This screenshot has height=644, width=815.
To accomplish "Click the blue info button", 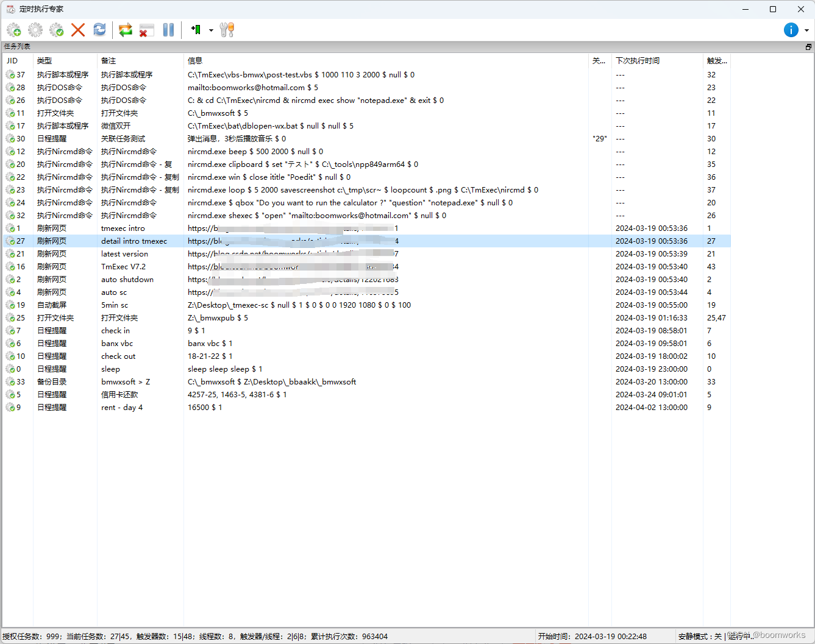I will (791, 29).
